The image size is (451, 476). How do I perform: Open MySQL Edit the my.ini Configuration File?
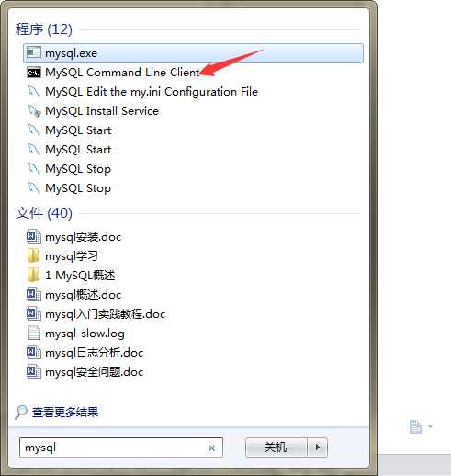pos(152,92)
